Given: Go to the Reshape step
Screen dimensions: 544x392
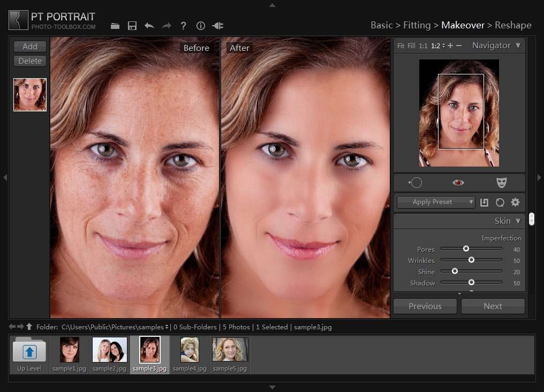Looking at the screenshot, I should pos(513,25).
